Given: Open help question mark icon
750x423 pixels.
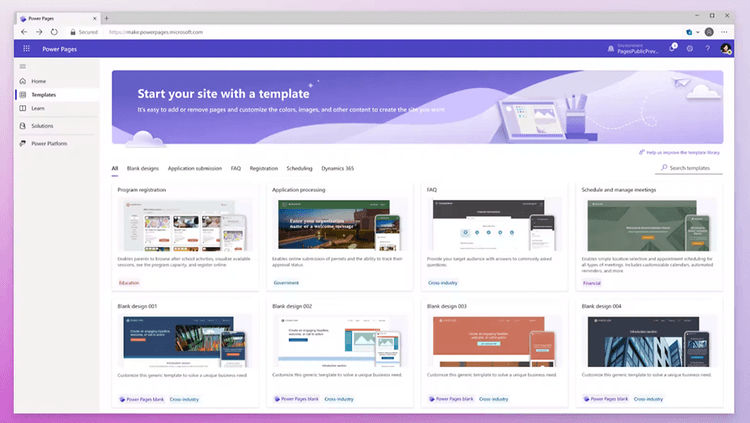Looking at the screenshot, I should (707, 48).
